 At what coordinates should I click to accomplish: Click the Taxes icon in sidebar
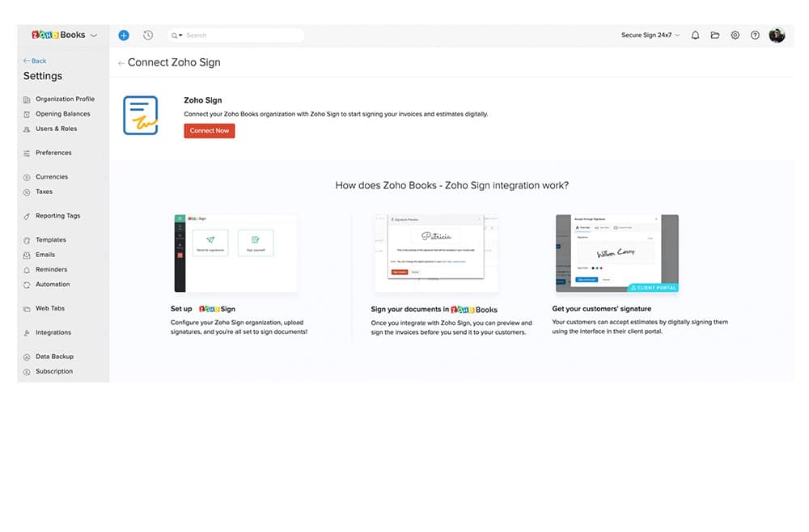point(27,192)
